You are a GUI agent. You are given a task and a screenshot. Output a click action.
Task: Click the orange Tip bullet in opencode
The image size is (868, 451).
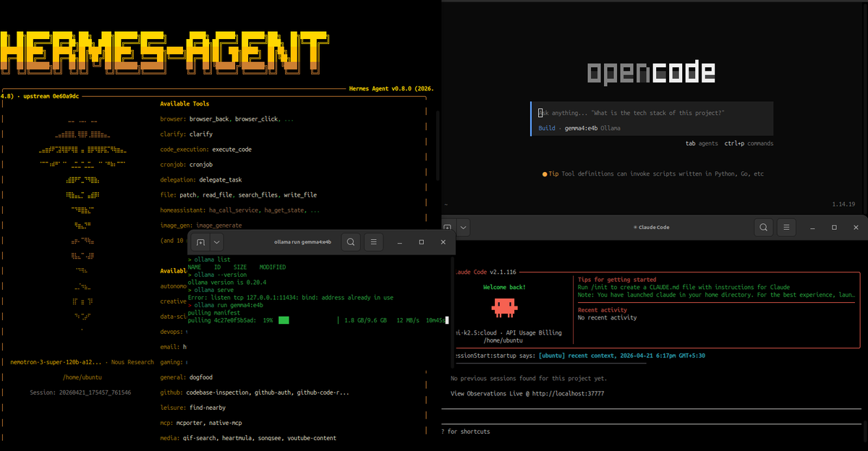pos(545,174)
